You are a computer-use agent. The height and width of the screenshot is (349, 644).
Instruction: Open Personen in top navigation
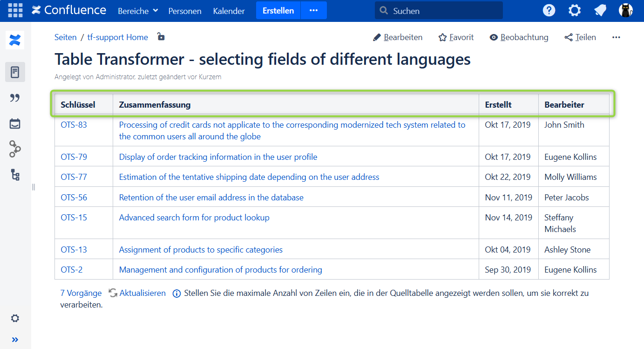tap(185, 11)
